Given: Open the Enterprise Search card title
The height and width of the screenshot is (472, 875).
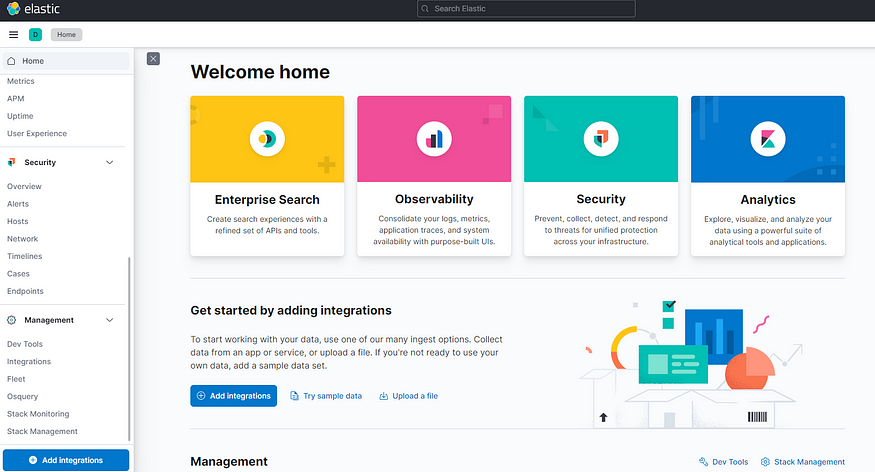Looking at the screenshot, I should [267, 200].
